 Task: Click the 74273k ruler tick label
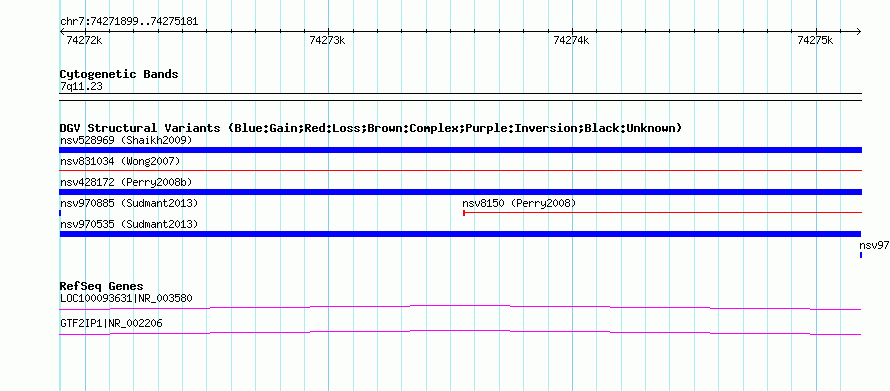(328, 40)
